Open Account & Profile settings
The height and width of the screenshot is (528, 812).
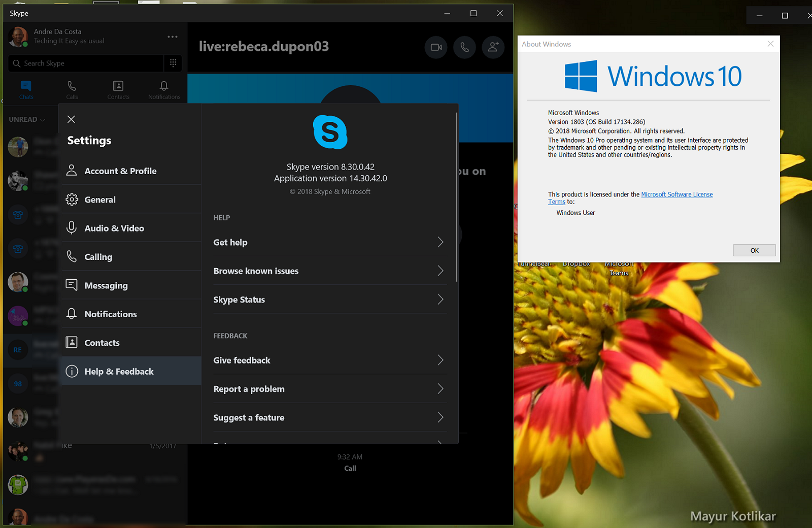click(x=130, y=171)
